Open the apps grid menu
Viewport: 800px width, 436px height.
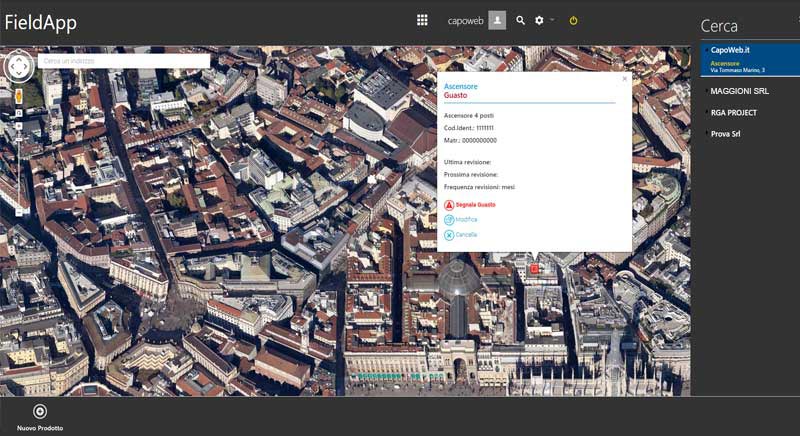422,20
